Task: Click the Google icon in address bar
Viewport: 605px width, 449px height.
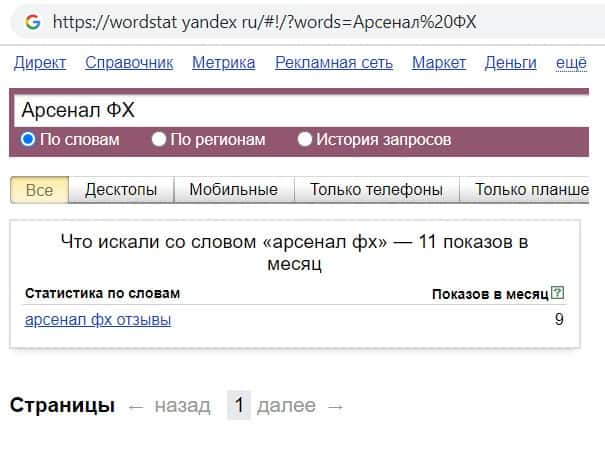Action: [33, 22]
